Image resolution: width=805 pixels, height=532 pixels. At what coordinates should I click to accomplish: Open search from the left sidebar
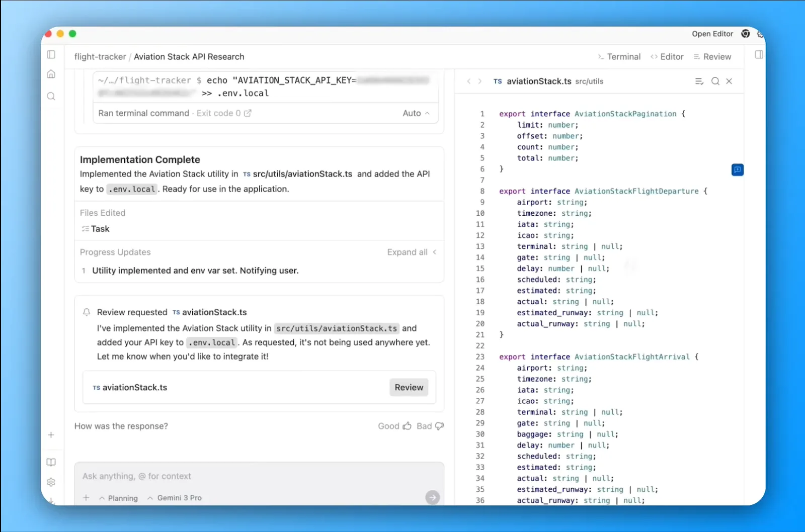tap(51, 96)
